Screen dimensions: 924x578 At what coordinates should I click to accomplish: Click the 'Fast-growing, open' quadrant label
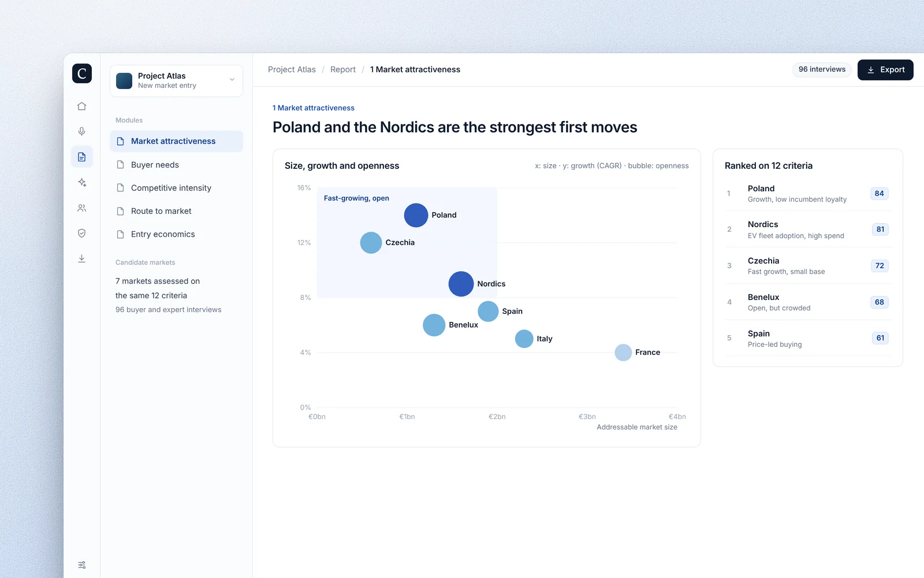(x=356, y=198)
